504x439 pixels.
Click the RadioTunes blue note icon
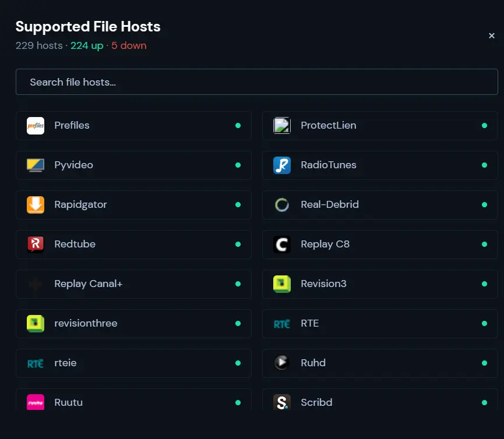pos(282,165)
